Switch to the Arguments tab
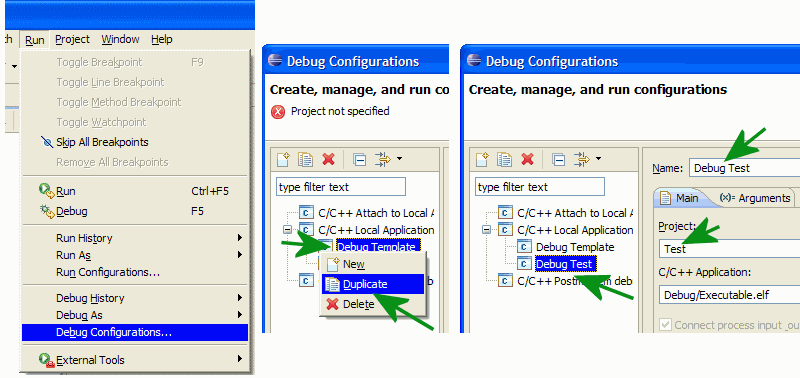800x378 pixels. [754, 198]
